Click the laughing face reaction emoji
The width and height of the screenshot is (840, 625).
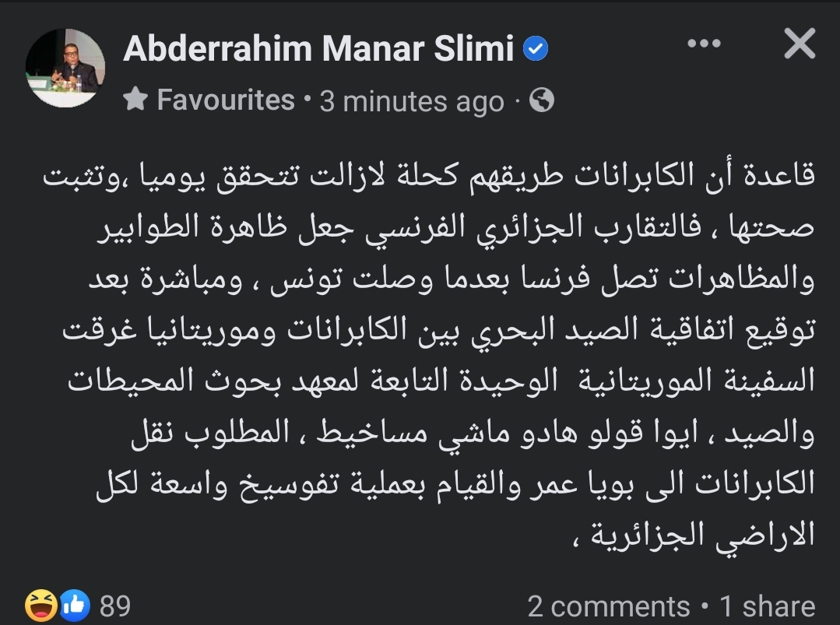39,605
